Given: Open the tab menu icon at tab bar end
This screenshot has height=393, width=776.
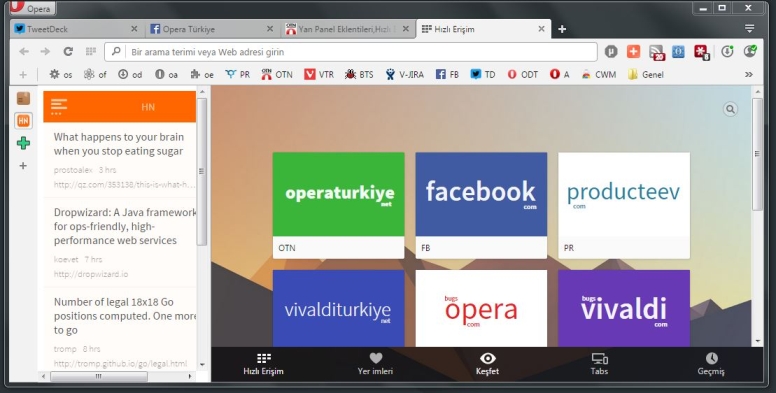Looking at the screenshot, I should tap(750, 29).
